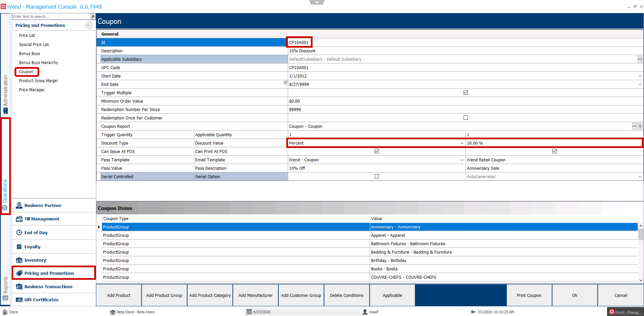This screenshot has width=644, height=316.
Task: Check the Serial Controlled checkbox
Action: 377,176
